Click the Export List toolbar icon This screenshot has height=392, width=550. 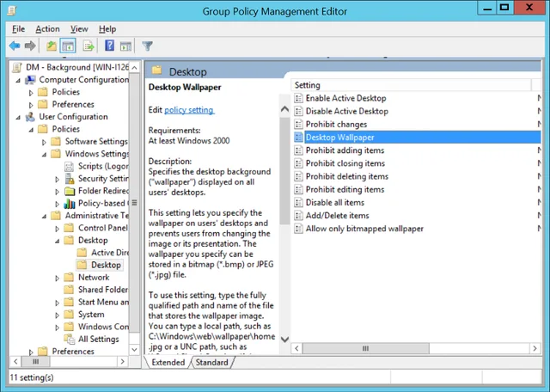point(89,46)
